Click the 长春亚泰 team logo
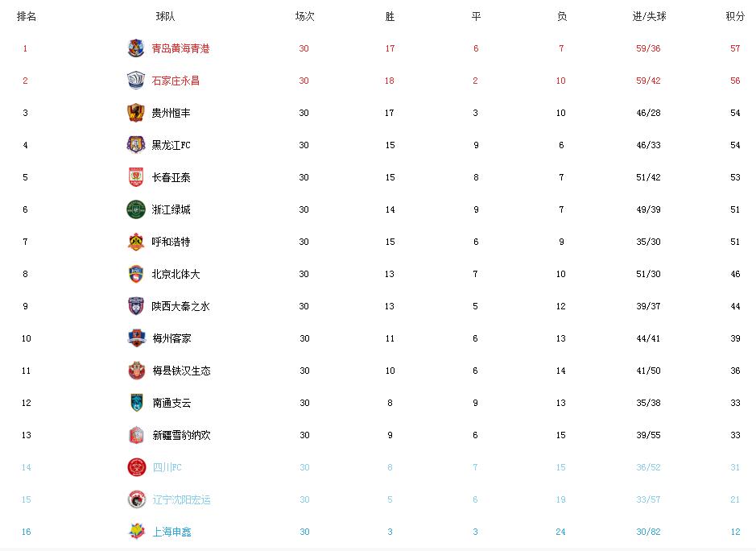The height and width of the screenshot is (551, 756). (136, 177)
